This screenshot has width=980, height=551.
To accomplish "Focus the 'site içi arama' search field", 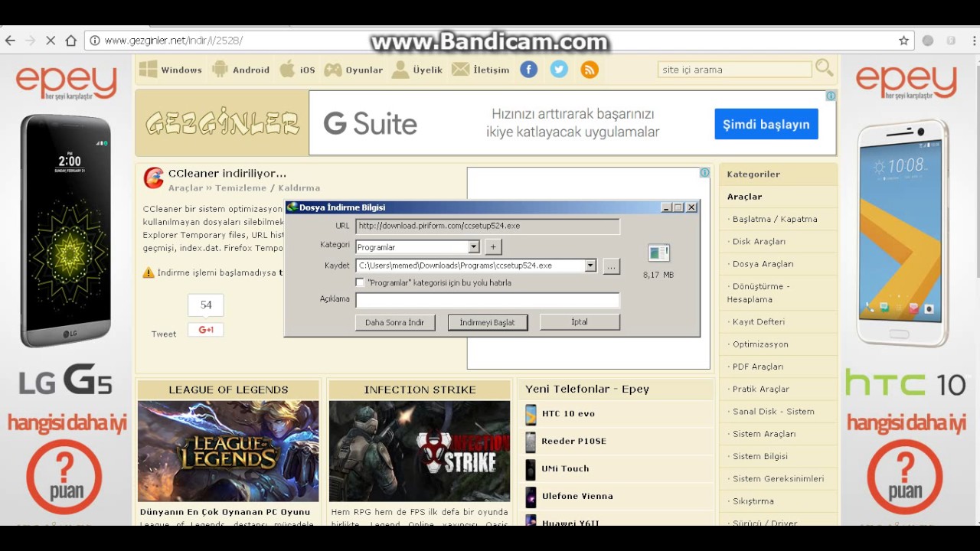I will (x=734, y=70).
